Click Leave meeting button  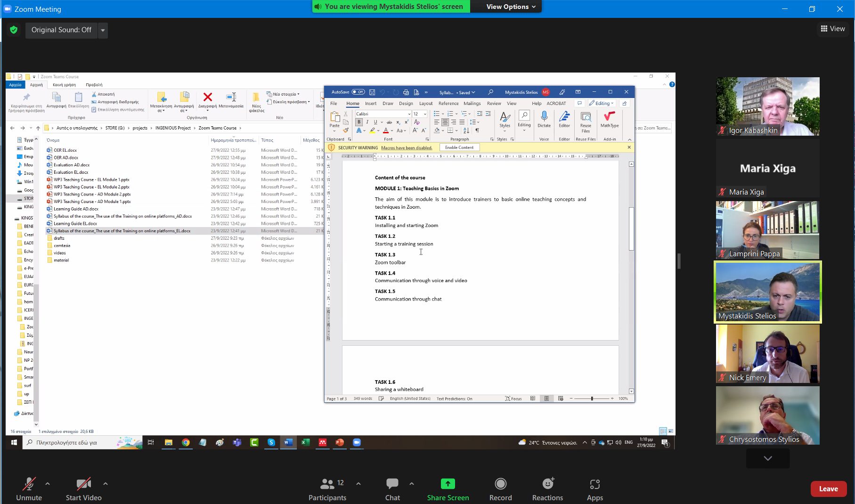click(x=828, y=489)
